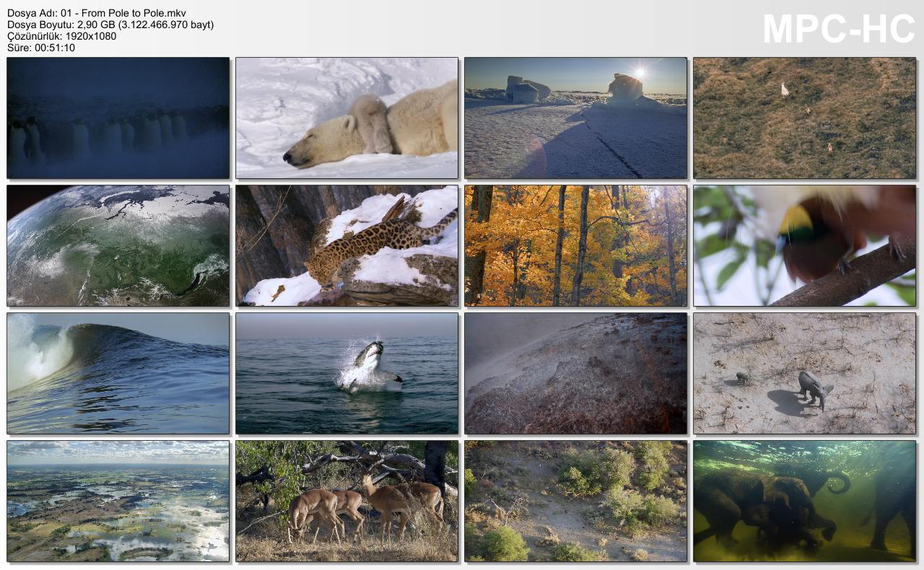Open the golden autumn forest thumbnail
The image size is (924, 570).
tap(575, 245)
